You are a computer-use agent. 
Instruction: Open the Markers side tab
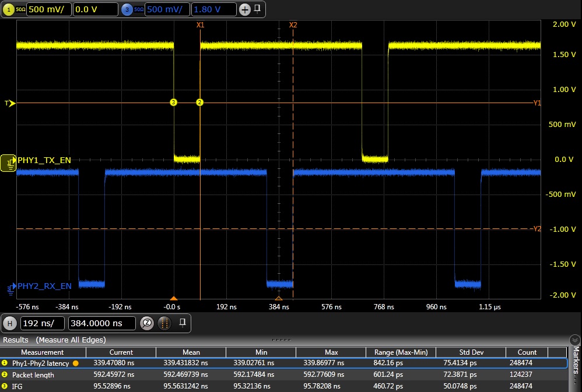tap(576, 362)
